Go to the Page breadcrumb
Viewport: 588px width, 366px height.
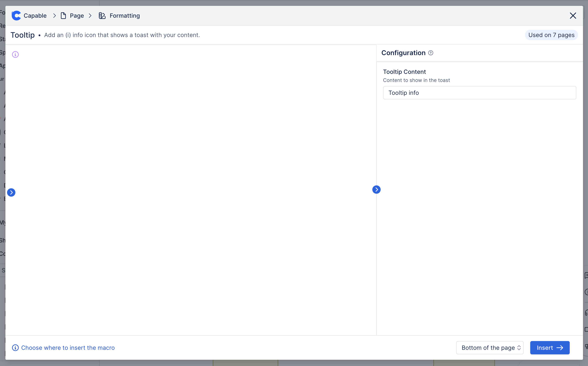77,16
